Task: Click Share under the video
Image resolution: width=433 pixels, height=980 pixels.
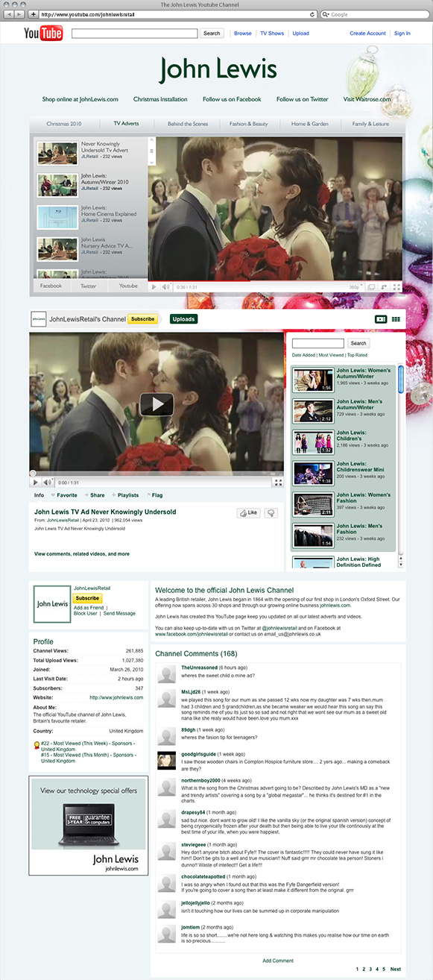Action: (97, 495)
